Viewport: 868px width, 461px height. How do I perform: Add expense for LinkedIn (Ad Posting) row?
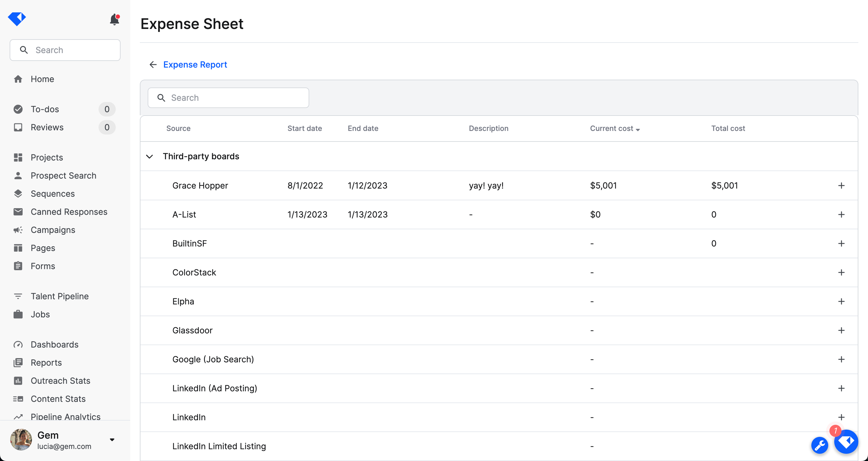[x=841, y=389]
